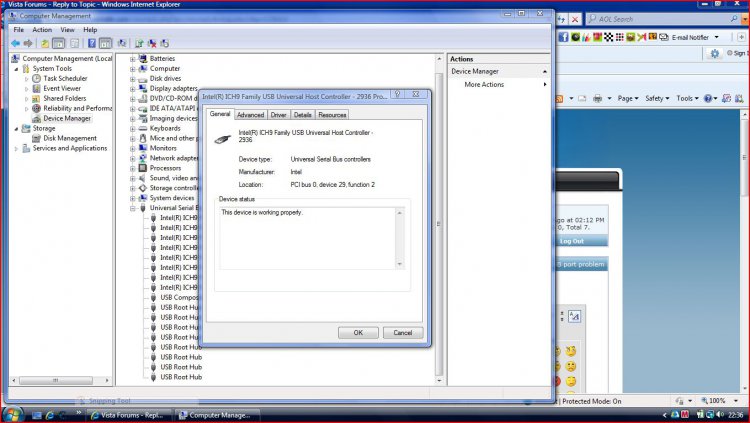Click the Device status text box
This screenshot has width=750, height=423.
pyautogui.click(x=312, y=238)
